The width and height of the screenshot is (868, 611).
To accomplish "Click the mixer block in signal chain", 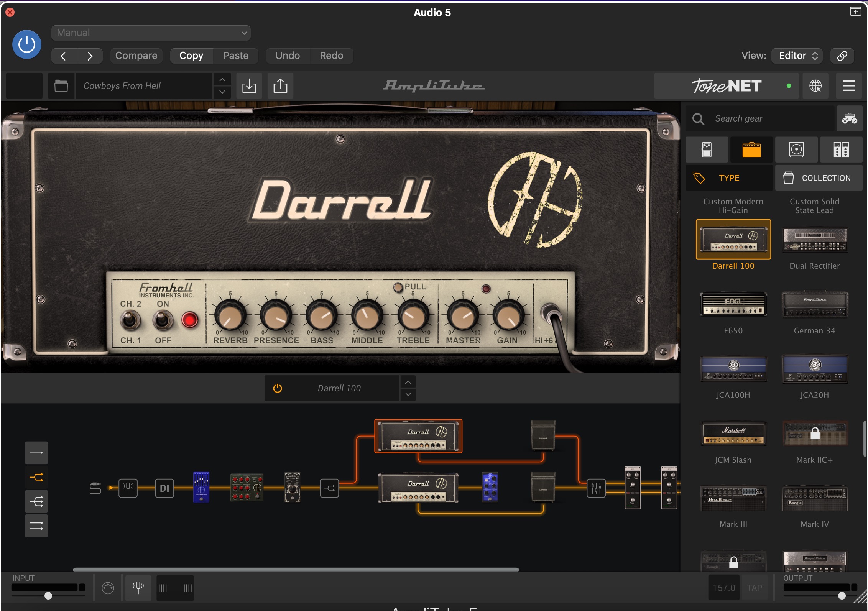I will [596, 488].
